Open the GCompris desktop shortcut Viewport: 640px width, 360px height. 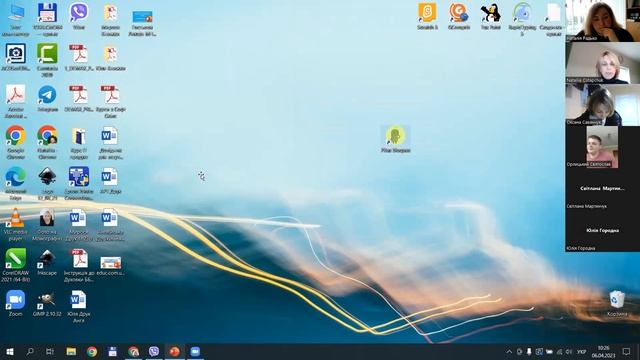pyautogui.click(x=459, y=16)
